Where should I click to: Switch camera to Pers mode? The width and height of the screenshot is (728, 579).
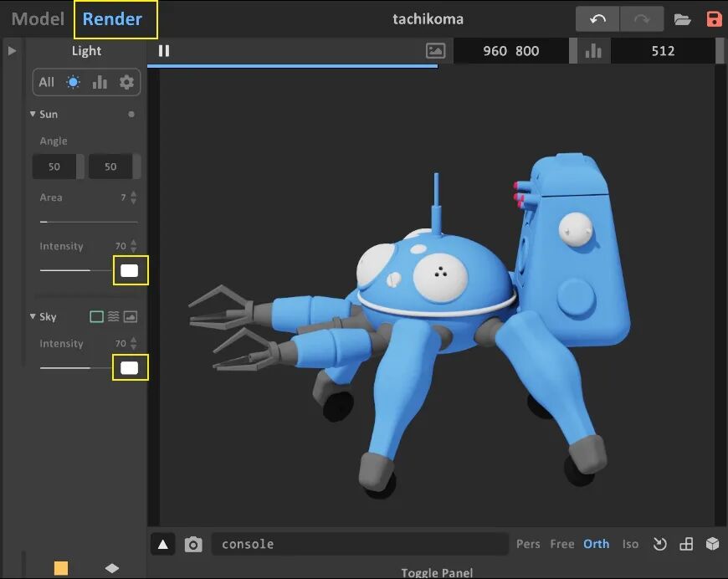pyautogui.click(x=528, y=544)
